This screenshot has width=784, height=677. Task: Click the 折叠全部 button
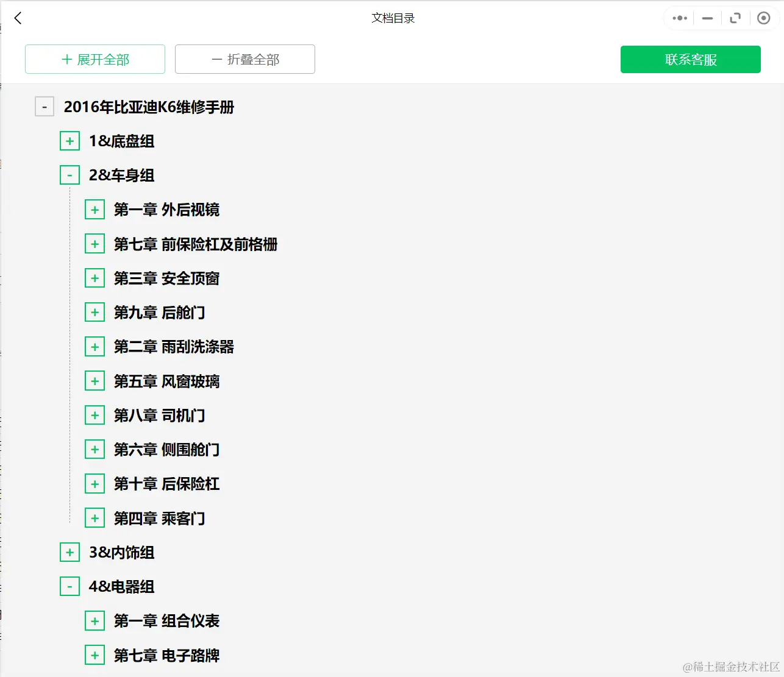tap(244, 59)
